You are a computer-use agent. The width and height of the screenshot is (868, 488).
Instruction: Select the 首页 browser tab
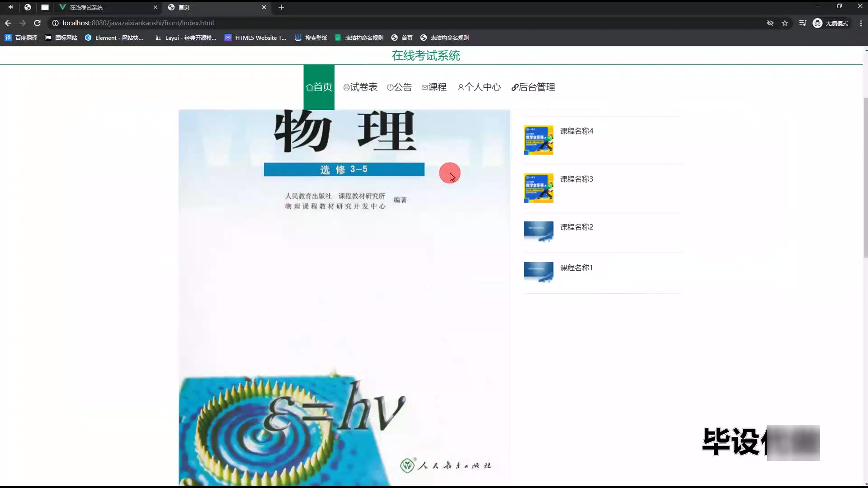pyautogui.click(x=217, y=7)
